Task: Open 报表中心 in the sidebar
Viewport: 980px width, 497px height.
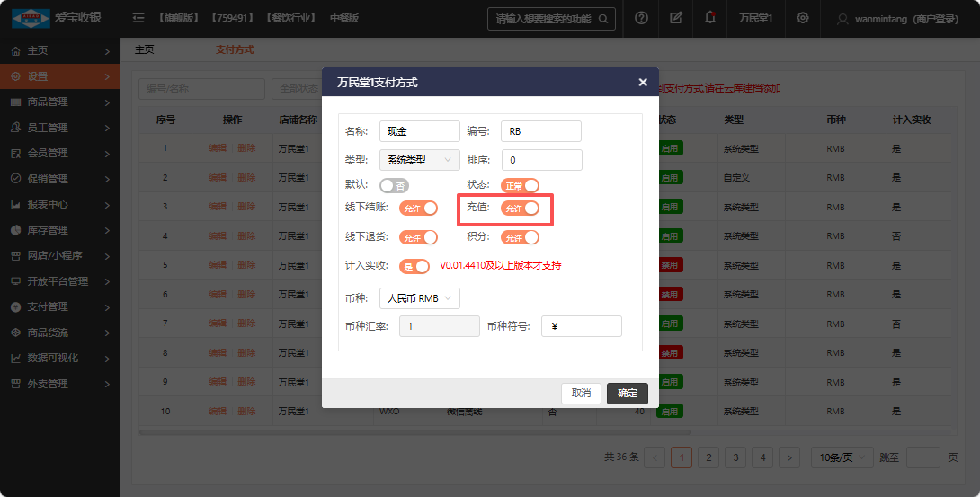Action: coord(60,204)
